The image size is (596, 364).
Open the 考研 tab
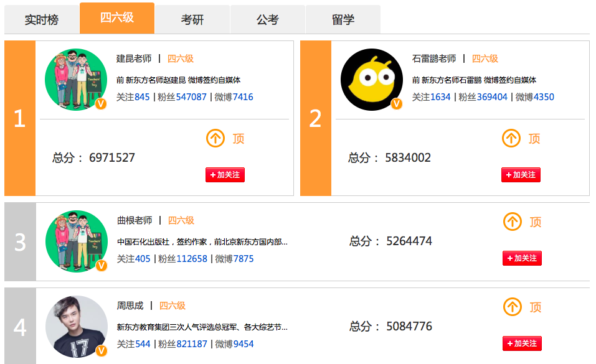[192, 19]
